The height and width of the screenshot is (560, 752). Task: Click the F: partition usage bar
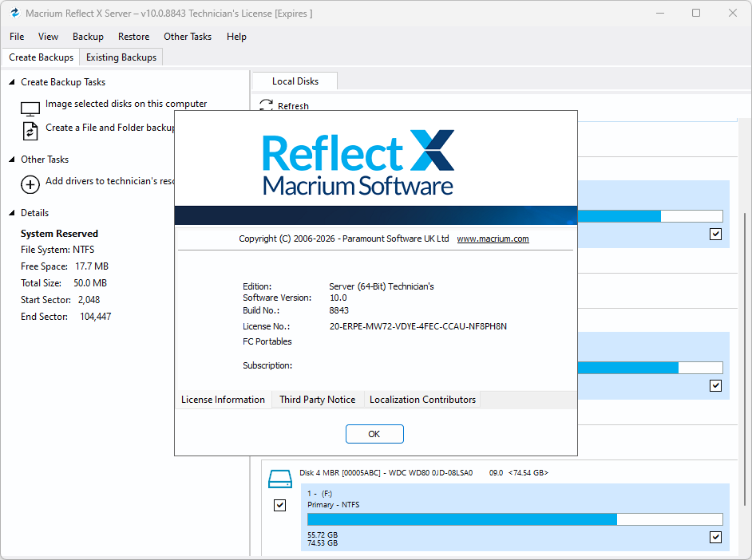pos(515,519)
